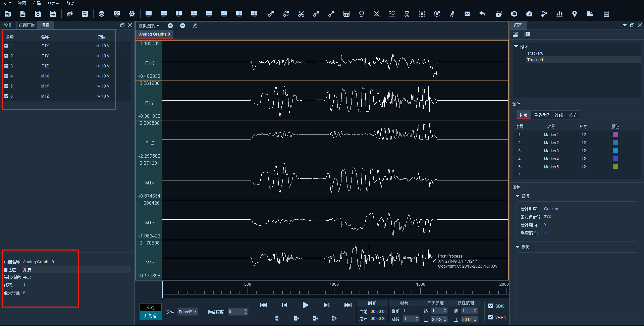Screen dimensions: 644x326
Task: Uncheck channel 6 M1Z checkbox
Action: pyautogui.click(x=6, y=96)
